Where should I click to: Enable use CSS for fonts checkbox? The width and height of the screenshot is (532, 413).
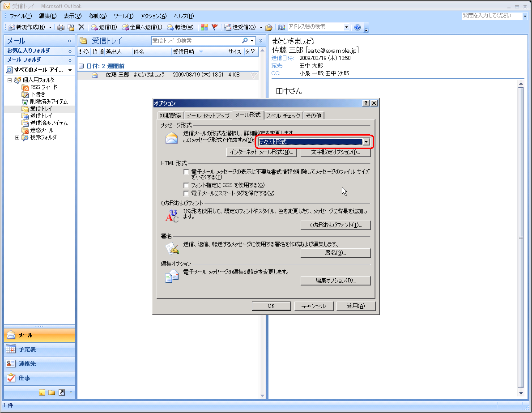(x=186, y=185)
